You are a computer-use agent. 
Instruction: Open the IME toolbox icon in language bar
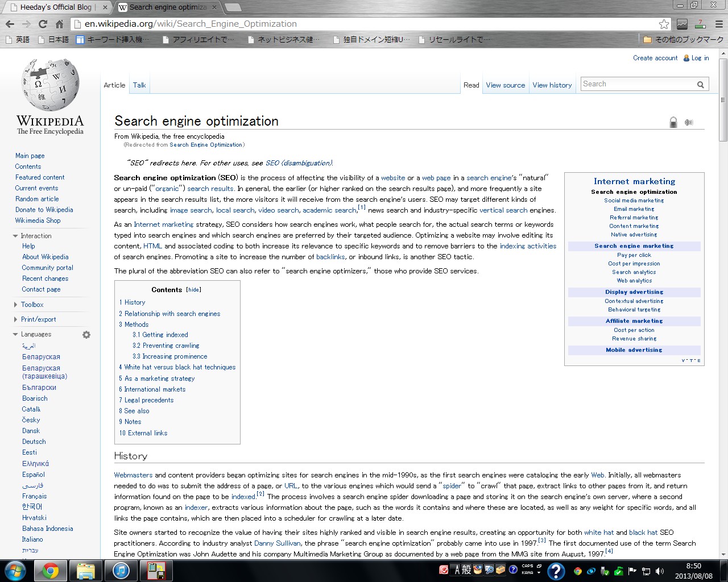(x=500, y=570)
